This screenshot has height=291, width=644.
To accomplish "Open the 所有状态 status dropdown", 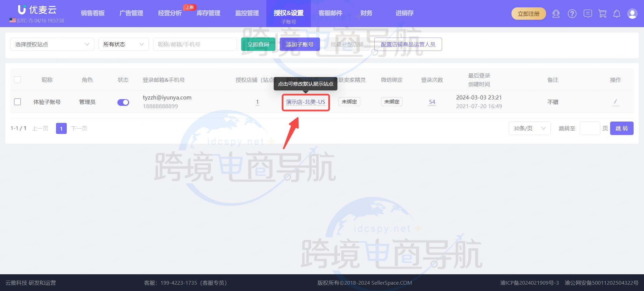I will [123, 44].
